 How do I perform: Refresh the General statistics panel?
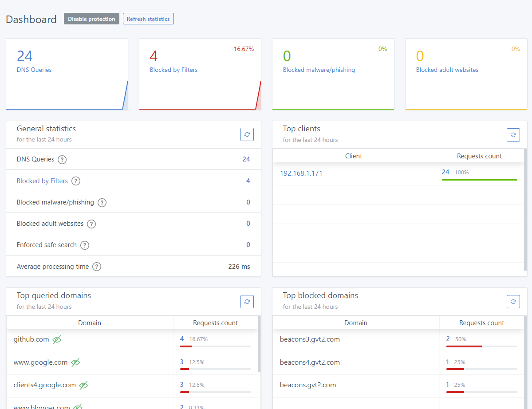pos(247,134)
